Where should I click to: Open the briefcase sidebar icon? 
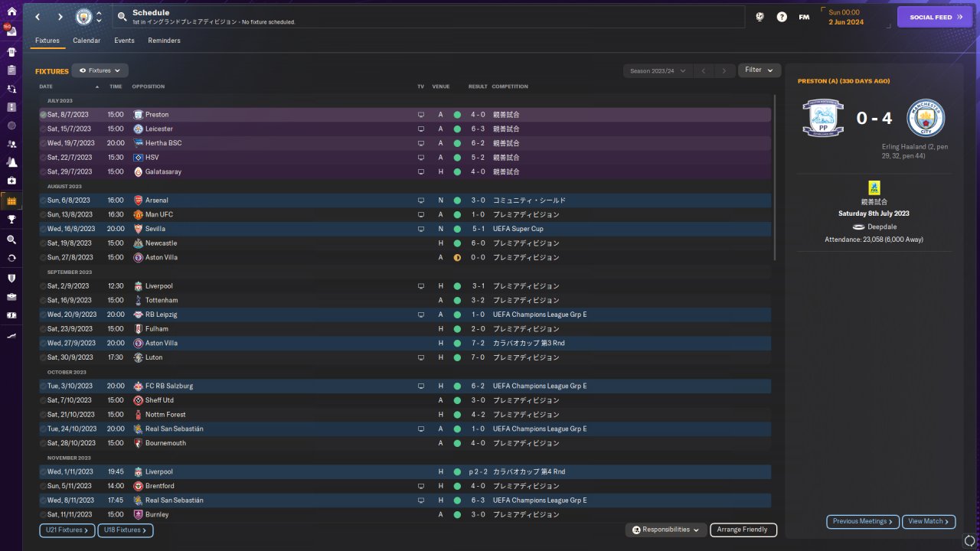11,296
